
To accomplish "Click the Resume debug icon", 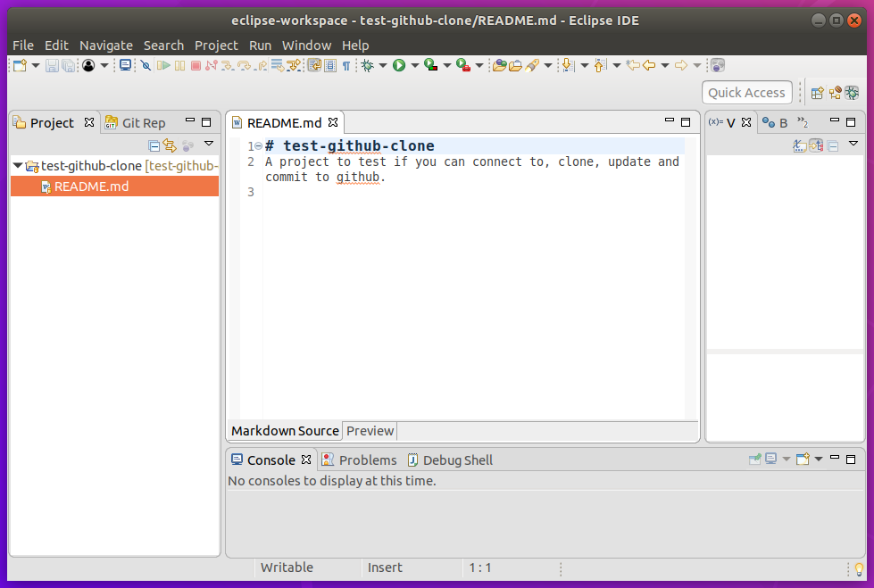I will click(x=163, y=65).
